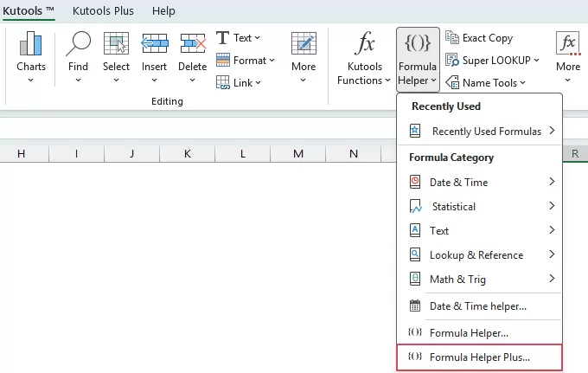This screenshot has height=373, width=588.
Task: Expand the Math & Trig submenu arrow
Action: [x=552, y=279]
